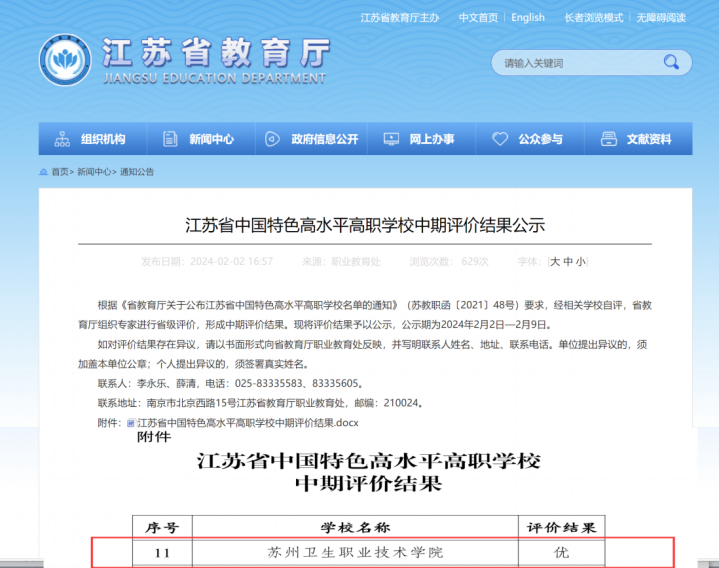719x568 pixels.
Task: Click the article title 中期评价结果公示
Action: pos(365,226)
